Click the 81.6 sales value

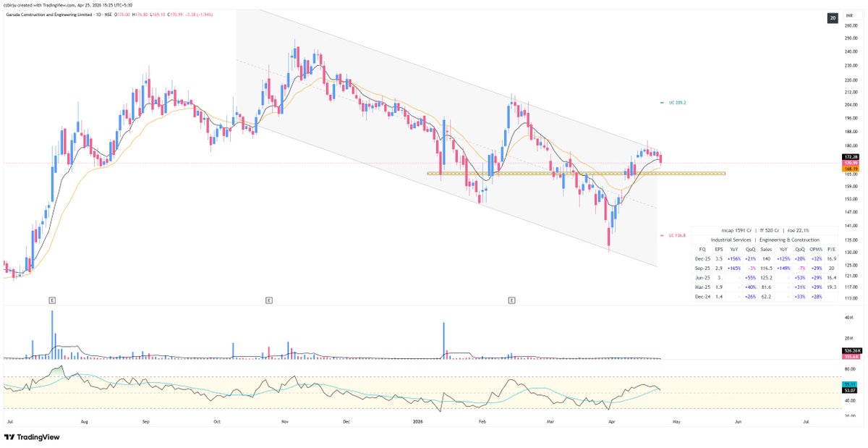pos(766,286)
